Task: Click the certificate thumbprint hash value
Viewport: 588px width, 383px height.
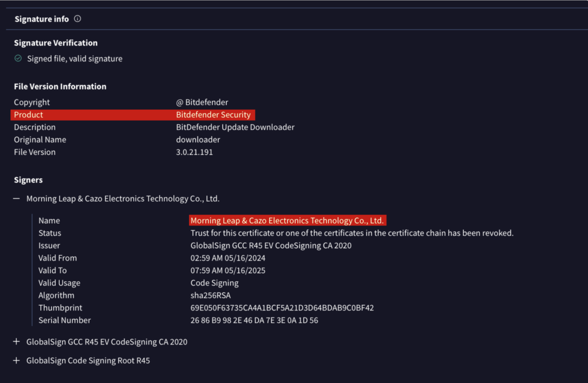Action: 282,308
